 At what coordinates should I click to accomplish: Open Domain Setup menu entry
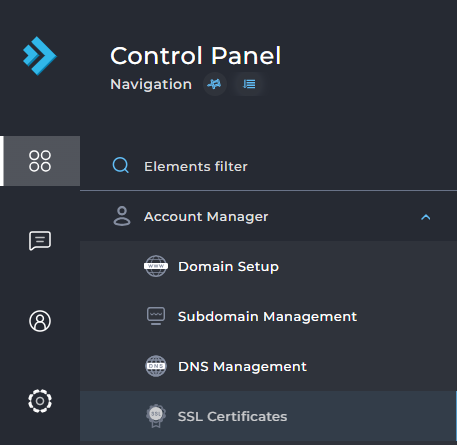tap(268, 266)
